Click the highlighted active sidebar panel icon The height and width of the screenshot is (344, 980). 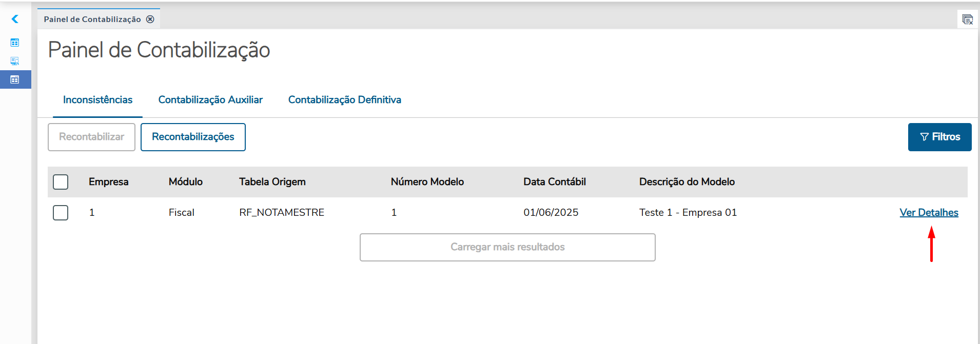coord(15,79)
